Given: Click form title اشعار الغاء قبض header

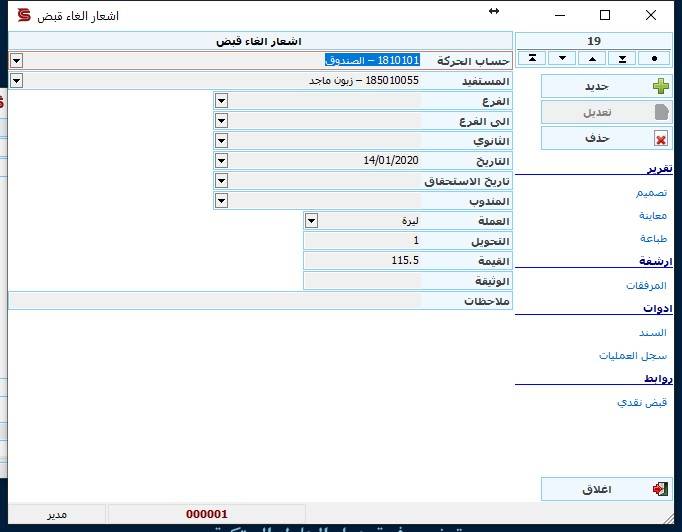Looking at the screenshot, I should click(259, 41).
